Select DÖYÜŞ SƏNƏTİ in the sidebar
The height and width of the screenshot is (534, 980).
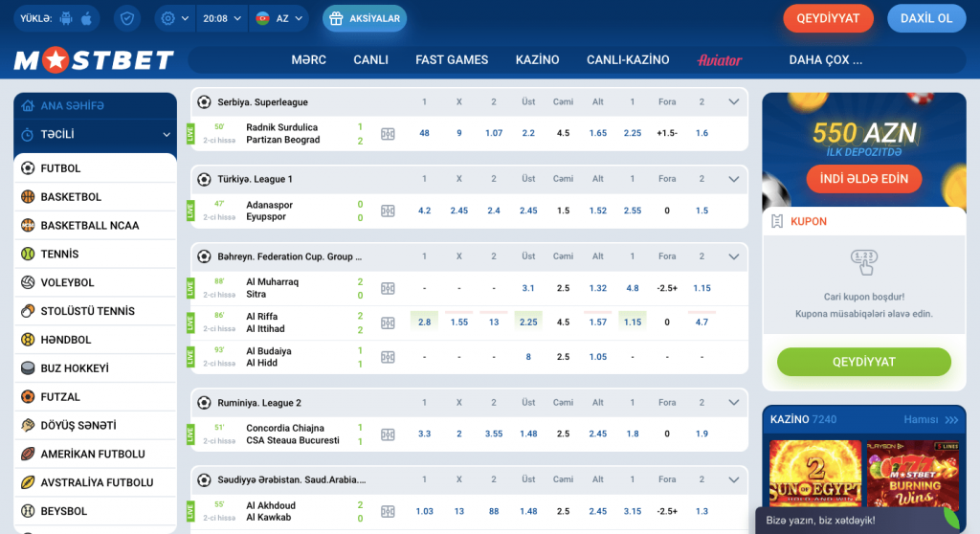coord(95,425)
